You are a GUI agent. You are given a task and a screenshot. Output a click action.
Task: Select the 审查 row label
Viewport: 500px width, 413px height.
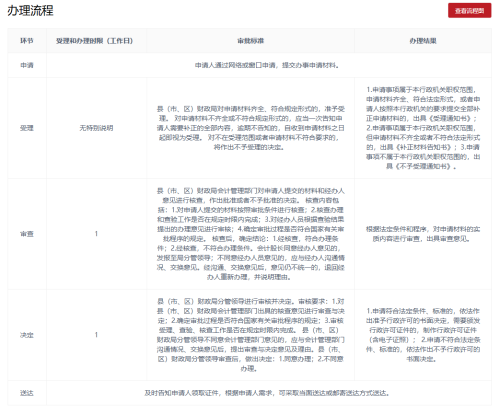27,234
